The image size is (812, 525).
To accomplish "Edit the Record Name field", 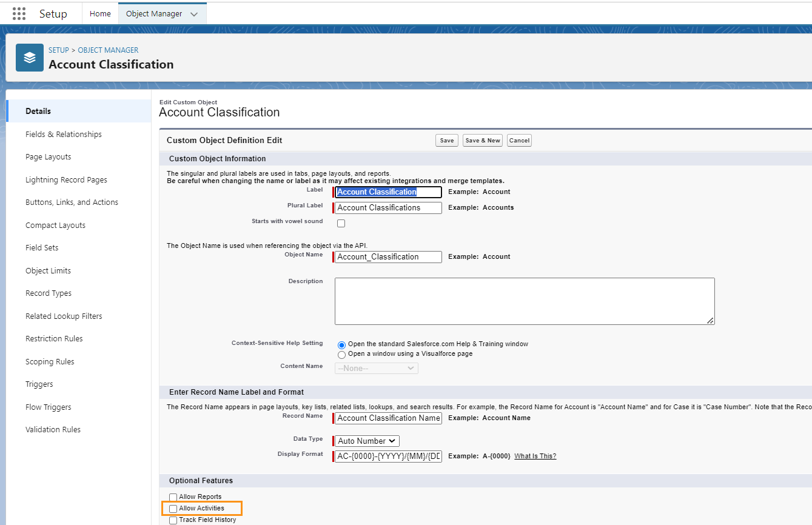I will [388, 418].
